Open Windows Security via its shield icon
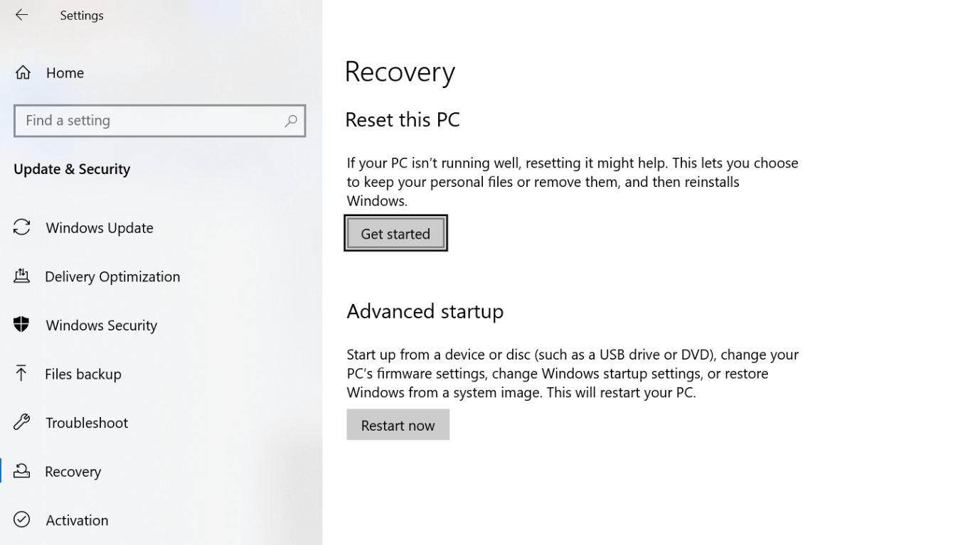Screen dimensions: 980x545 (x=21, y=325)
